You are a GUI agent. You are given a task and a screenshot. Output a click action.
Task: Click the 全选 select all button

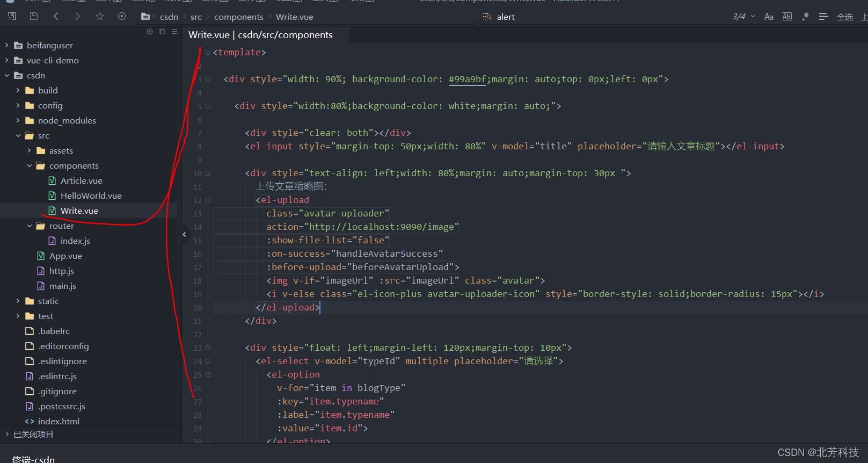[845, 17]
